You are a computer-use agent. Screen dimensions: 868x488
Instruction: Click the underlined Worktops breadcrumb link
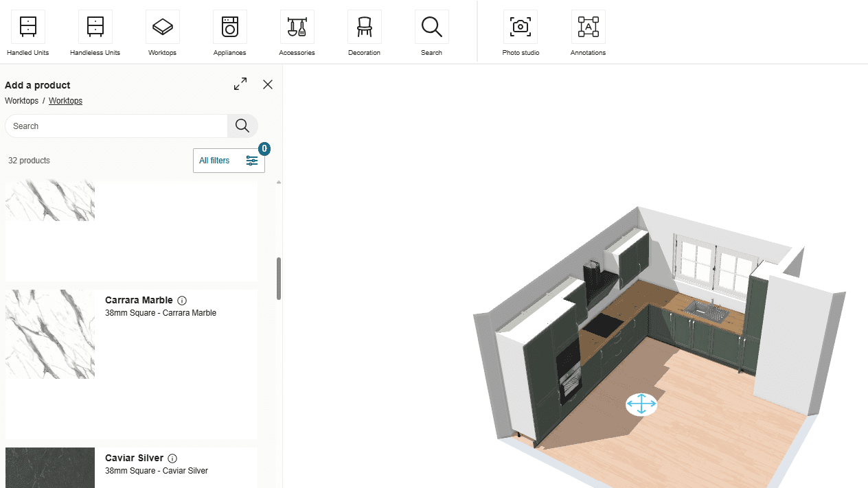pos(65,101)
